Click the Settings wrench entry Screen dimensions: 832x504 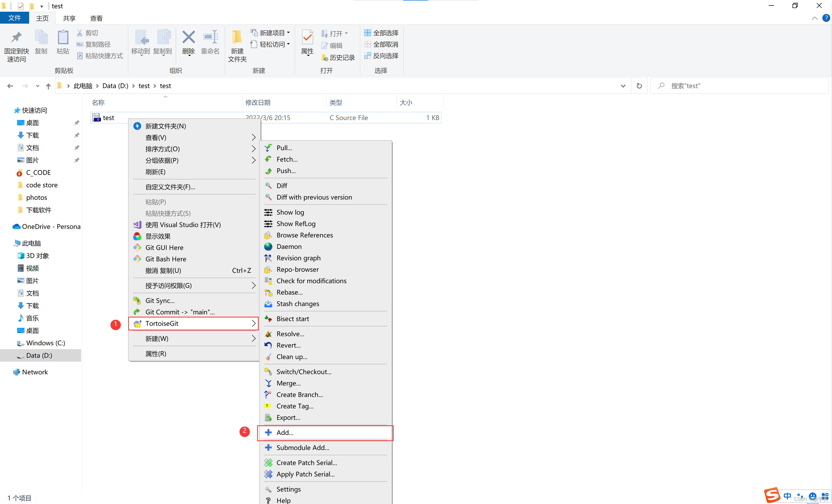tap(288, 489)
